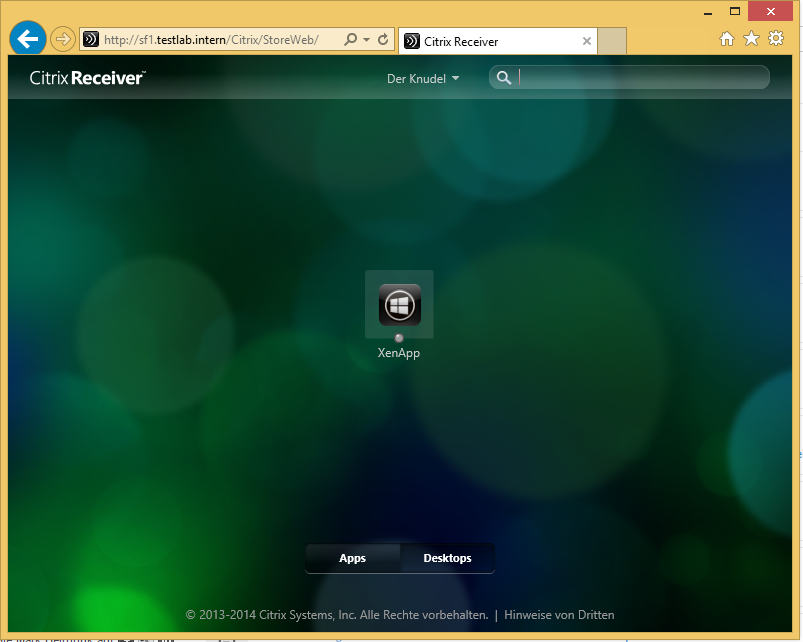Viewport: 803px width, 642px height.
Task: Refresh the page with reload icon
Action: tap(383, 39)
